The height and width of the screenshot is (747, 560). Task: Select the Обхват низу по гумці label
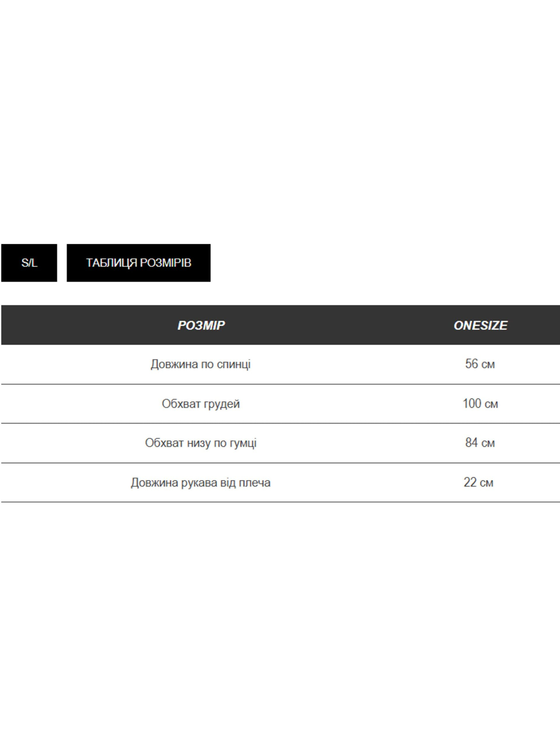(x=200, y=443)
